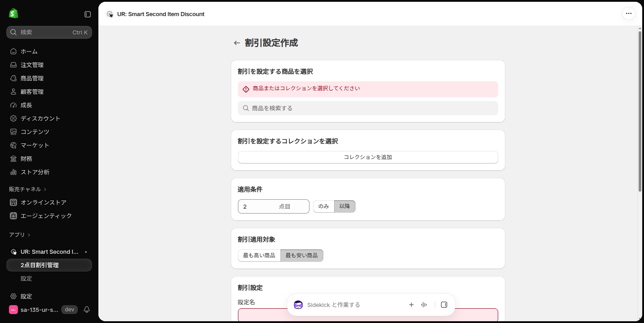Click the app icon in the top header

coord(110,14)
